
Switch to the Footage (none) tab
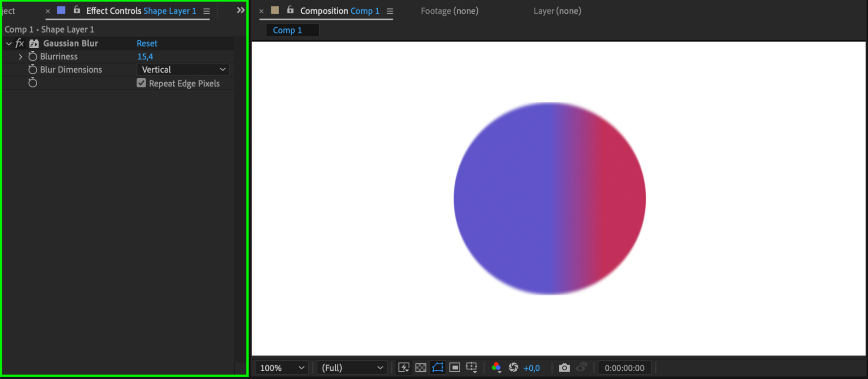click(x=449, y=11)
